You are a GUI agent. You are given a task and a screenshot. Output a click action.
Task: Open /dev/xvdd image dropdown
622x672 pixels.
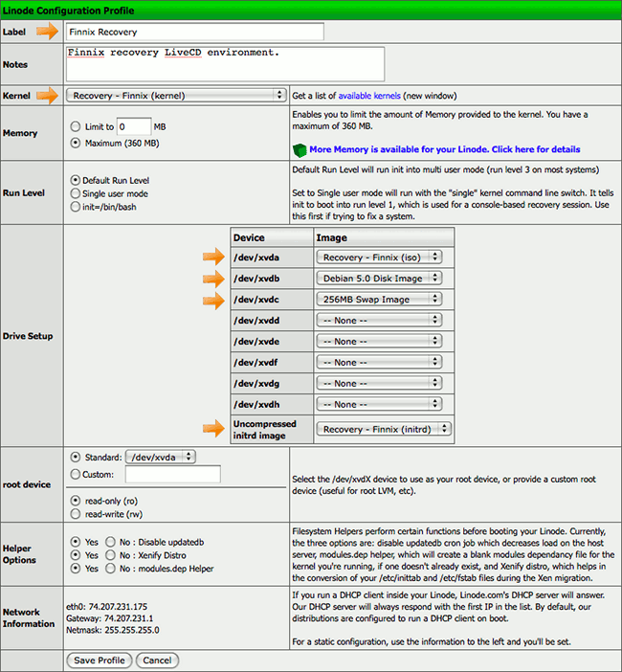click(379, 320)
